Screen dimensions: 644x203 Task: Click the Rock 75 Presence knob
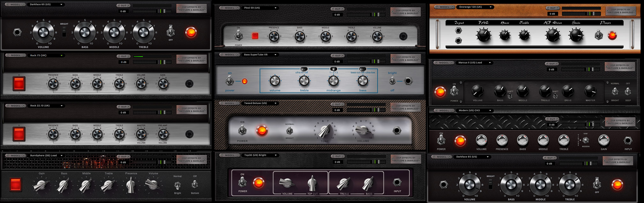(x=53, y=84)
